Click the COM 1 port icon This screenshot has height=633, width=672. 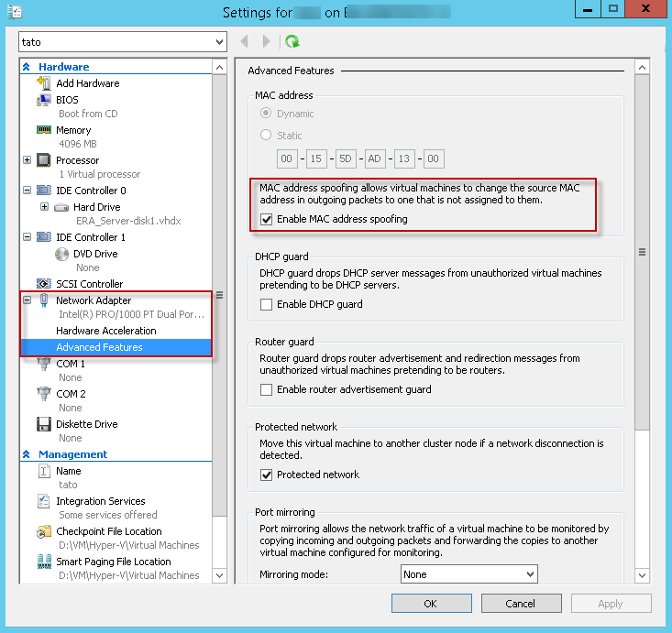(43, 365)
